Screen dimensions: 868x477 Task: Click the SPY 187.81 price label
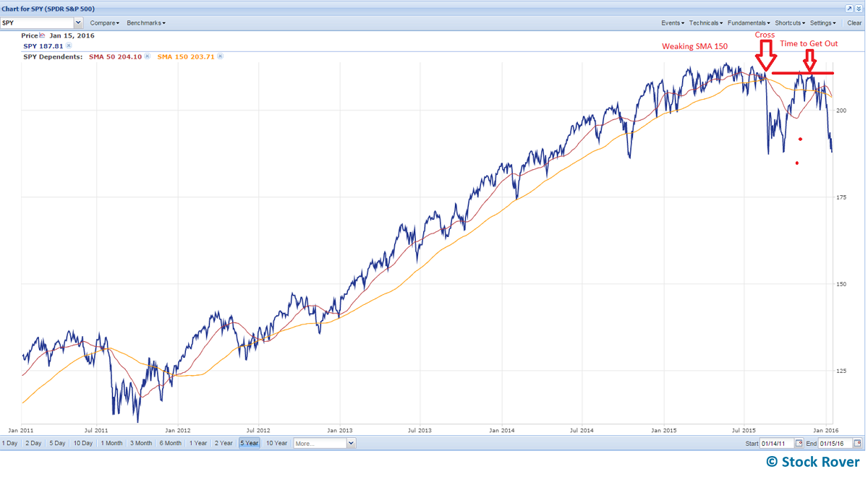[43, 46]
